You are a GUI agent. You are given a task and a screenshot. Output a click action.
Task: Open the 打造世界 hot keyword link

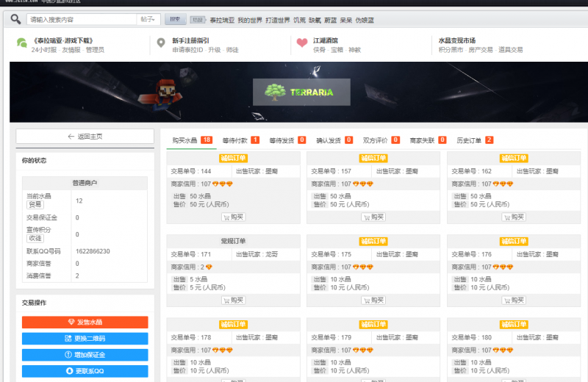278,21
